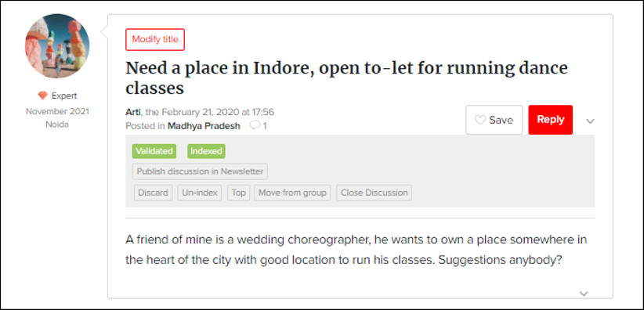
Task: Click the Un-index button
Action: point(200,193)
